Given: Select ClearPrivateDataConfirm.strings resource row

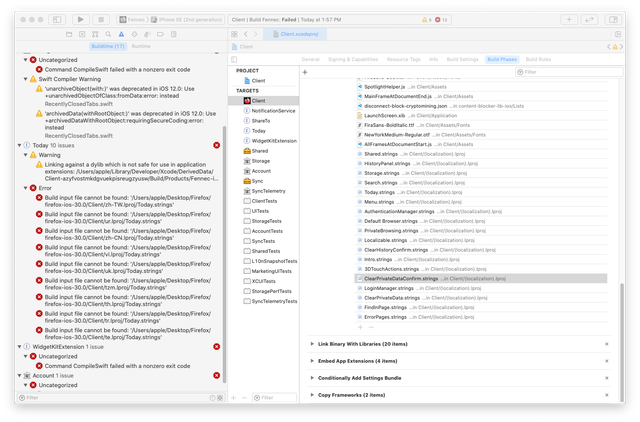Looking at the screenshot, I should point(481,279).
